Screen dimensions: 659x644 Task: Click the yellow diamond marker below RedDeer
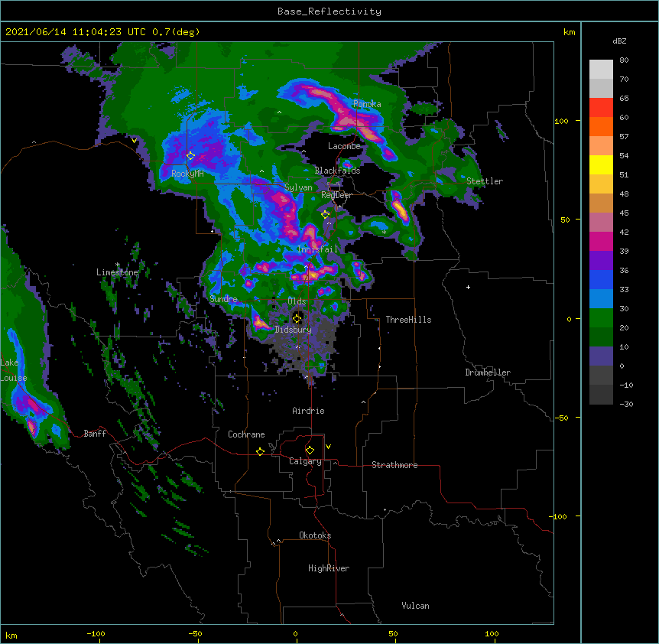tap(325, 215)
